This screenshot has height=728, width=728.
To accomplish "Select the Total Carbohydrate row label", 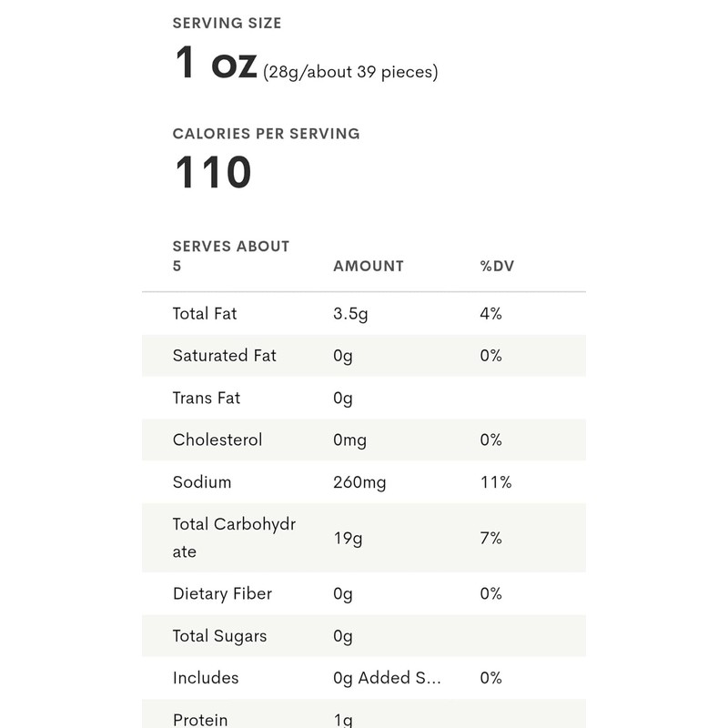I will coord(234,538).
